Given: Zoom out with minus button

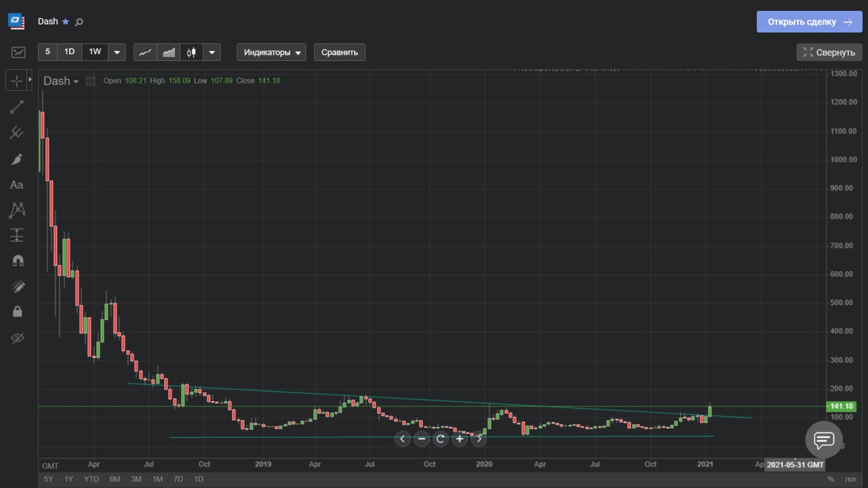Looking at the screenshot, I should pos(422,439).
